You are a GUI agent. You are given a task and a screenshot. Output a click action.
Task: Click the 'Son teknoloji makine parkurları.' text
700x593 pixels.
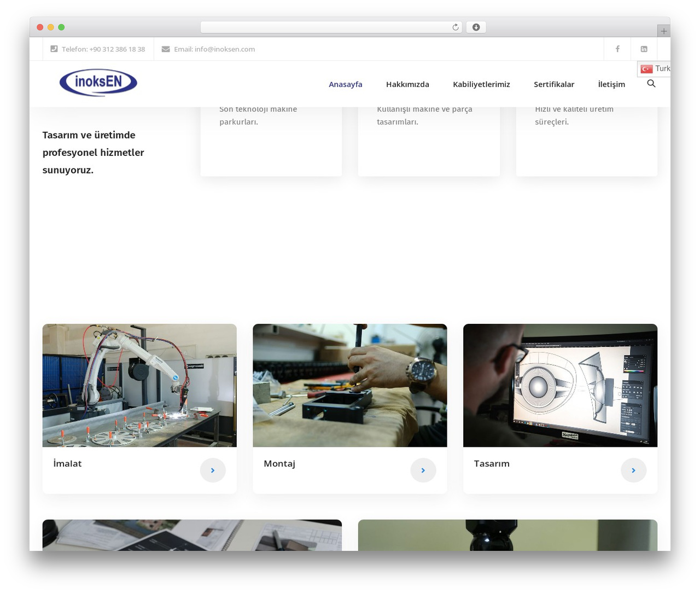258,116
